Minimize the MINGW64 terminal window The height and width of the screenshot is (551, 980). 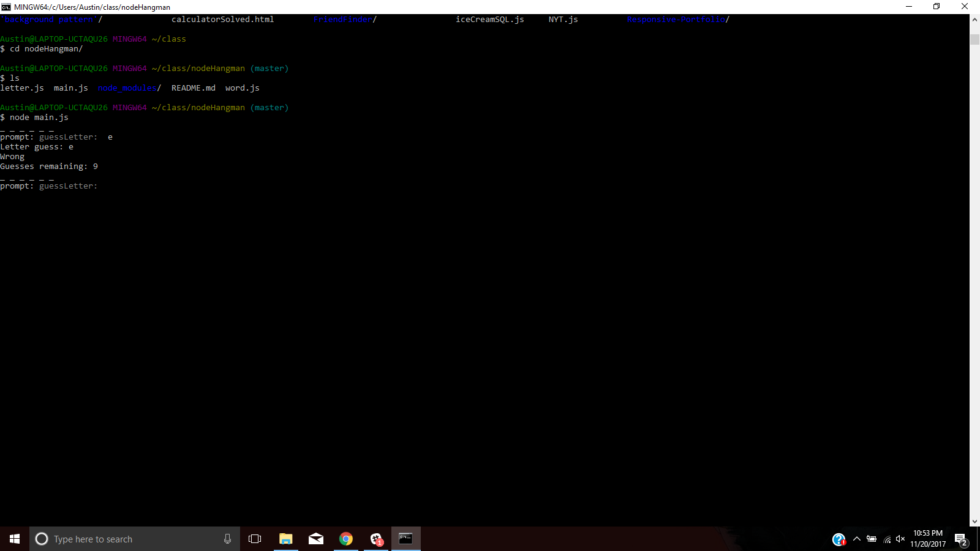pyautogui.click(x=909, y=7)
